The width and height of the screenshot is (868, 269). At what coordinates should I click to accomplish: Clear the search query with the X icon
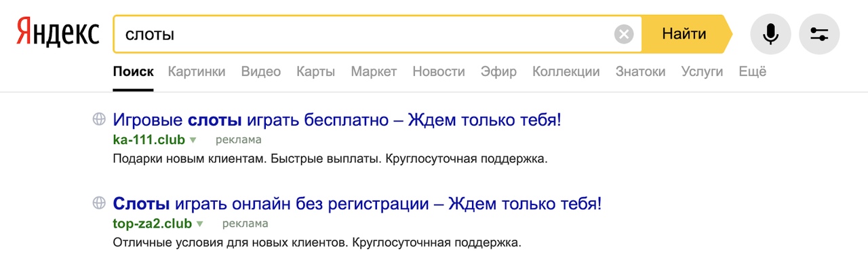(x=624, y=34)
